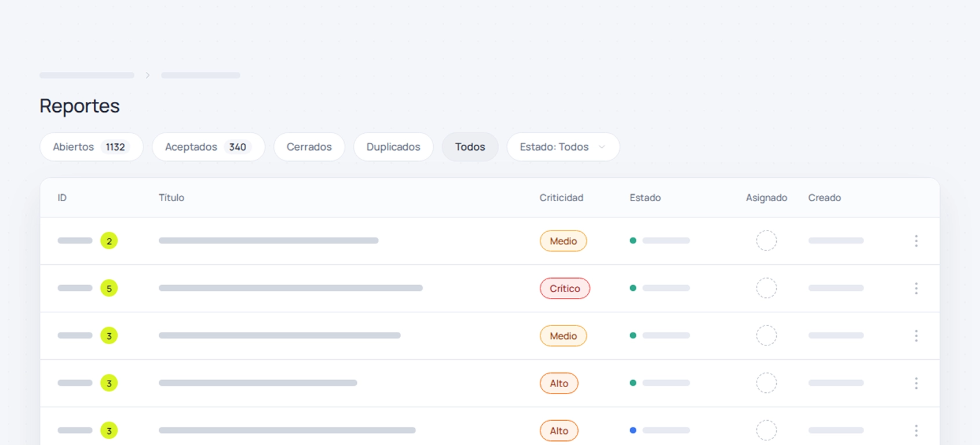Click the Asignado column header
This screenshot has width=980, height=445.
point(766,198)
